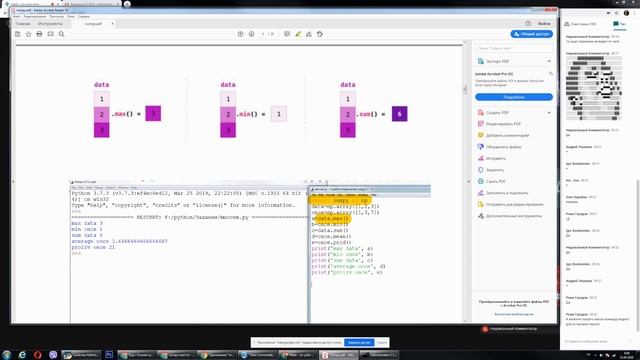Open the Файл menu
Image resolution: width=640 pixels, height=360 pixels.
pyautogui.click(x=17, y=17)
